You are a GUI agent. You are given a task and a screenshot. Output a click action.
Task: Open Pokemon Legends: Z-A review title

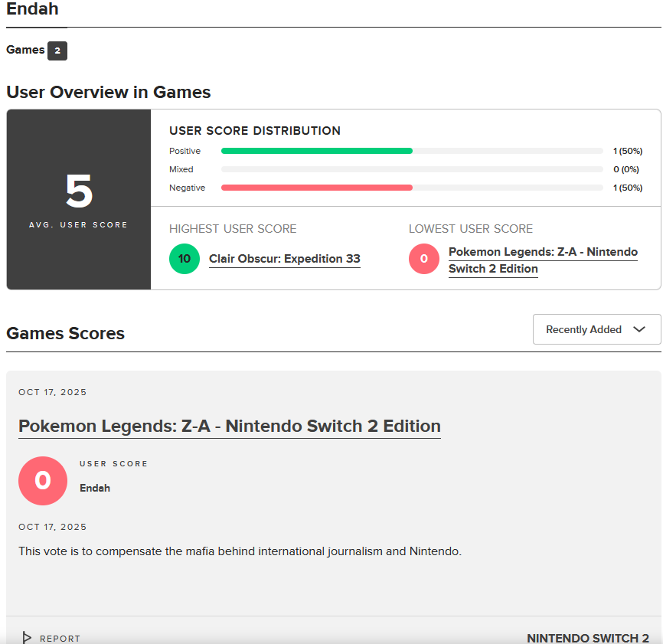coord(230,427)
